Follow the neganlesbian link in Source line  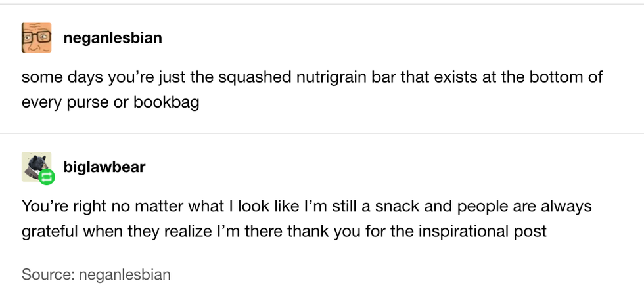click(124, 274)
